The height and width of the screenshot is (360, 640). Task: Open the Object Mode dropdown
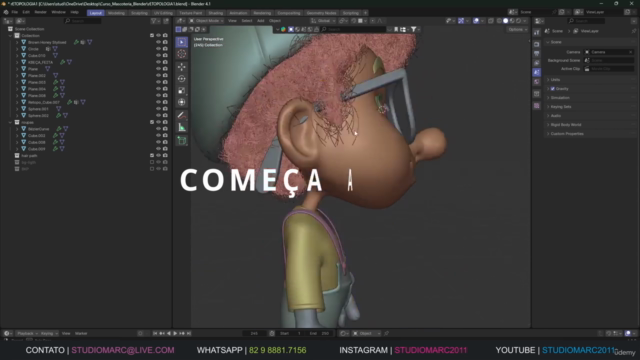point(207,21)
